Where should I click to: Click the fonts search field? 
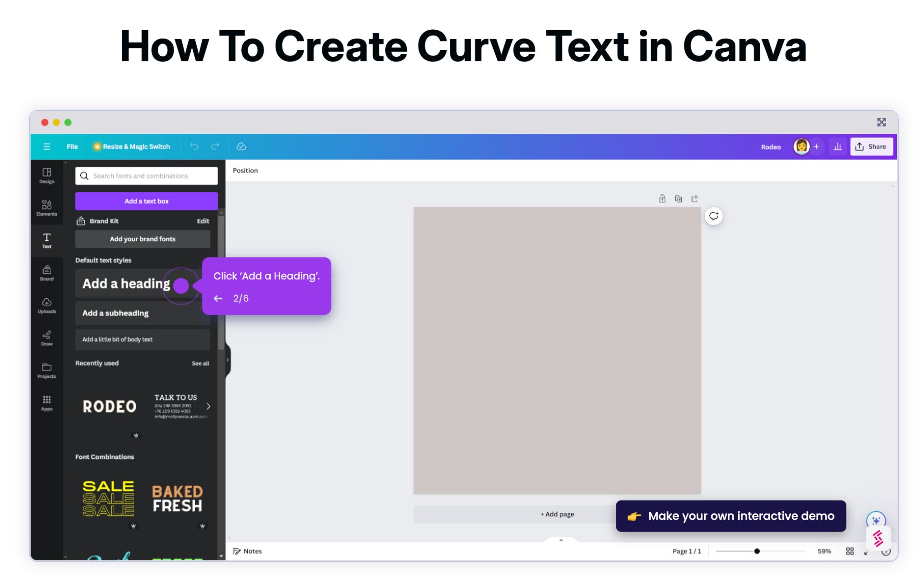pyautogui.click(x=146, y=175)
